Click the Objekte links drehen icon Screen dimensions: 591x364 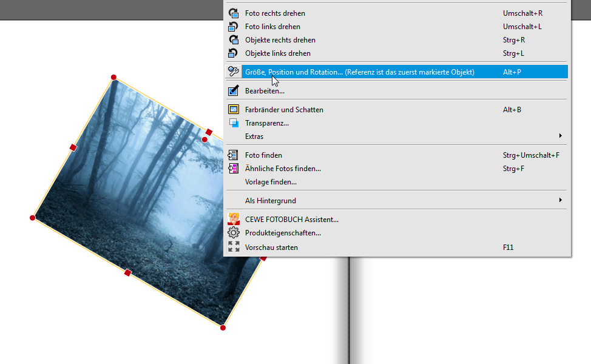point(234,53)
